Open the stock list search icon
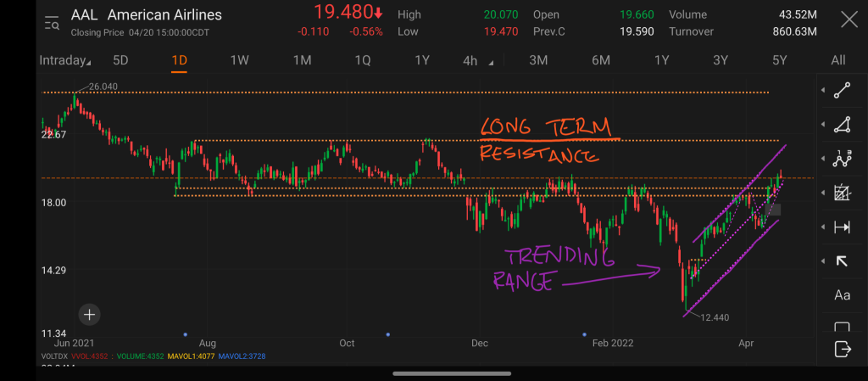 click(x=52, y=23)
